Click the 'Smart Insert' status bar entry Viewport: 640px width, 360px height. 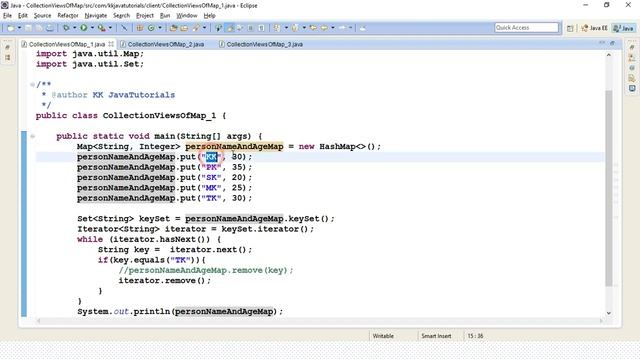pyautogui.click(x=436, y=336)
